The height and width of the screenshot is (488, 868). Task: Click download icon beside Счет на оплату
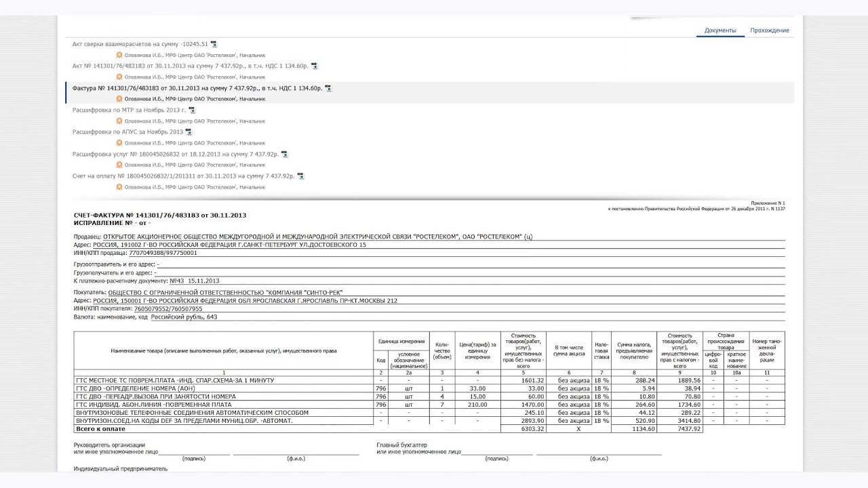coord(300,176)
